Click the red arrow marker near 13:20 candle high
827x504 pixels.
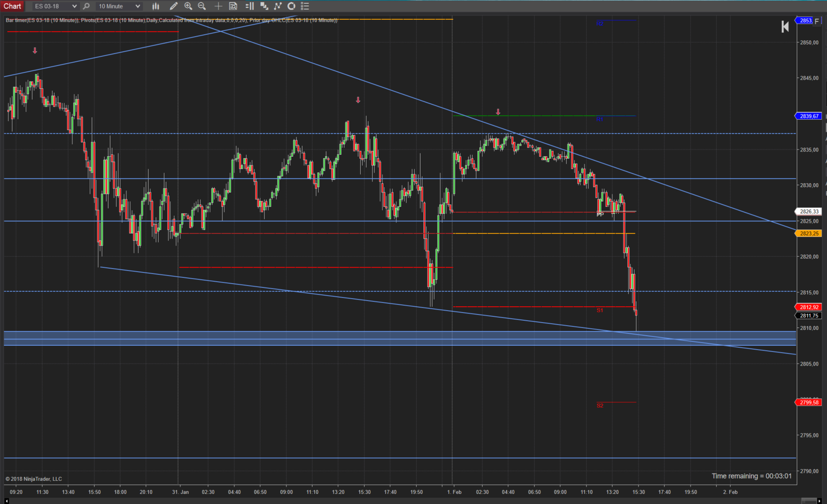pyautogui.click(x=358, y=100)
